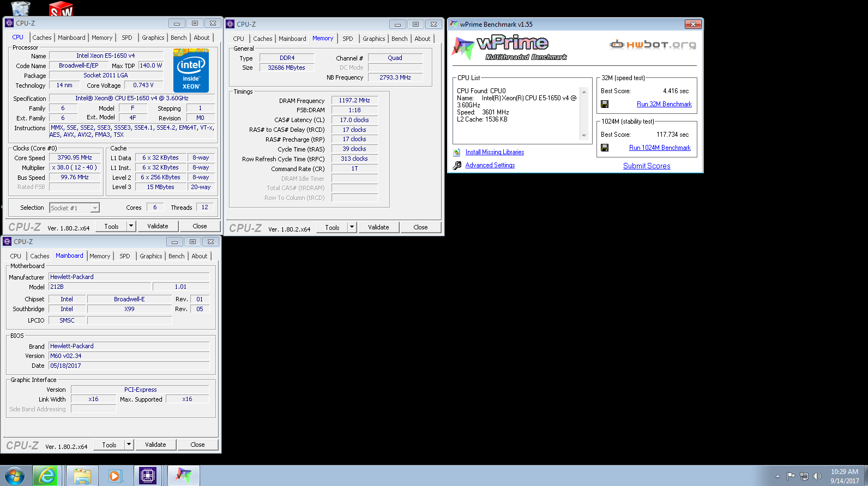The image size is (868, 486).
Task: Click Validate in the Mainboard window
Action: (x=155, y=445)
